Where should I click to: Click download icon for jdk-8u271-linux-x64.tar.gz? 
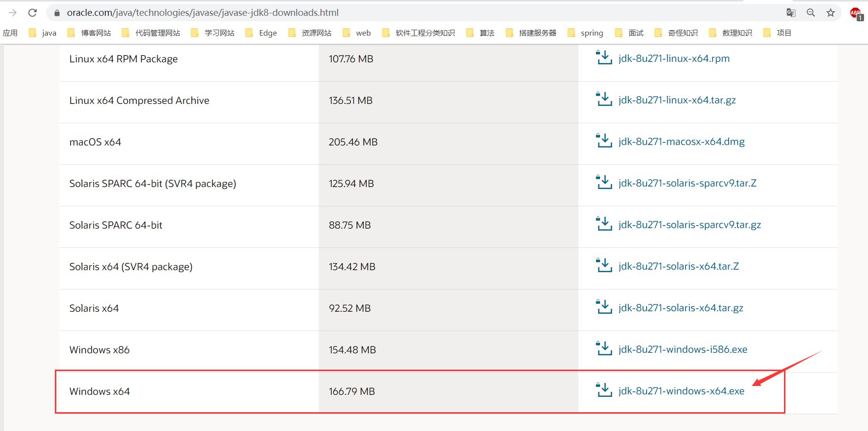tap(604, 99)
